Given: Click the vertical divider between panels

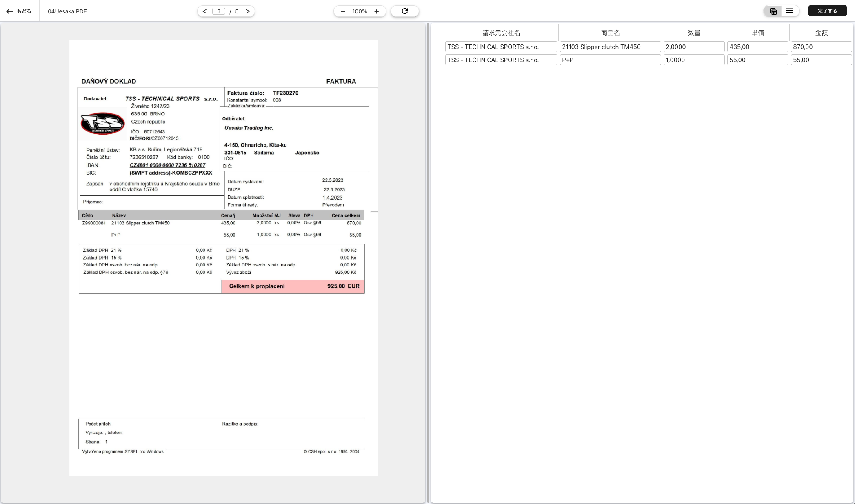Looking at the screenshot, I should (428, 262).
